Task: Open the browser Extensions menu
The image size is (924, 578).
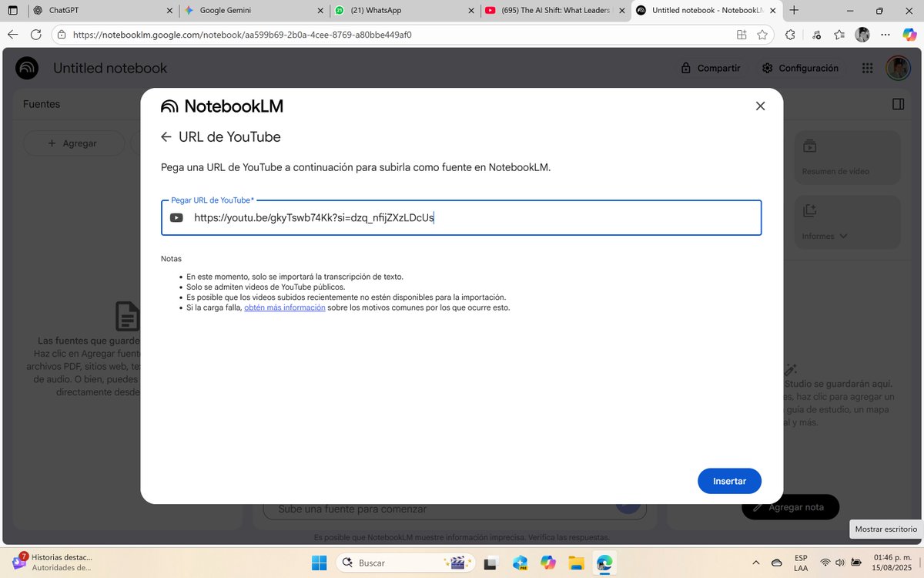Action: click(790, 35)
